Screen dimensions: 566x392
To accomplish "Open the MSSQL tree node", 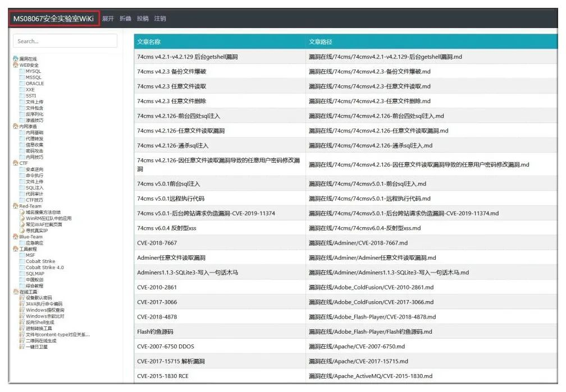I will pos(34,77).
